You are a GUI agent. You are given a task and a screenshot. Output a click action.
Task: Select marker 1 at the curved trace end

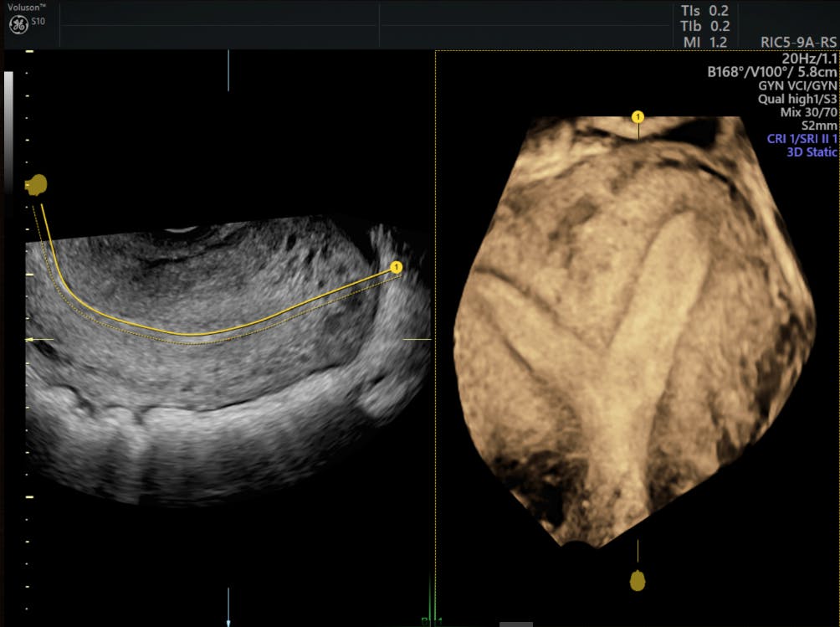coord(396,267)
